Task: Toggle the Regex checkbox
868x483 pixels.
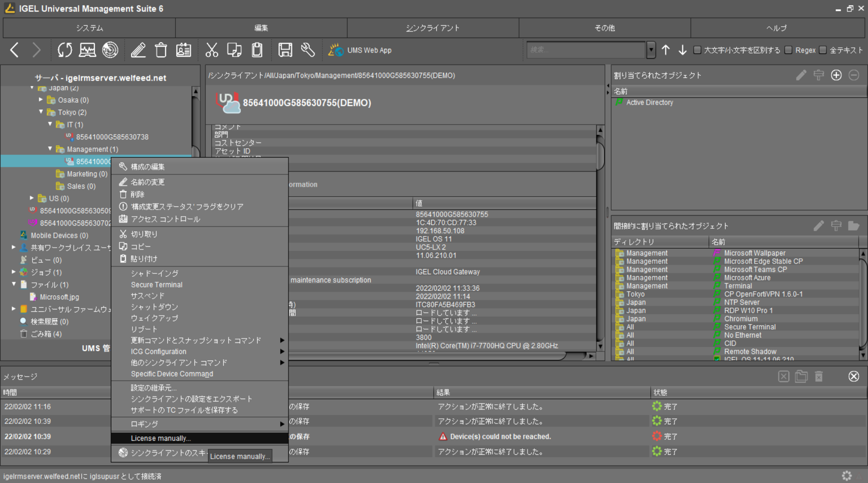Action: click(x=788, y=50)
